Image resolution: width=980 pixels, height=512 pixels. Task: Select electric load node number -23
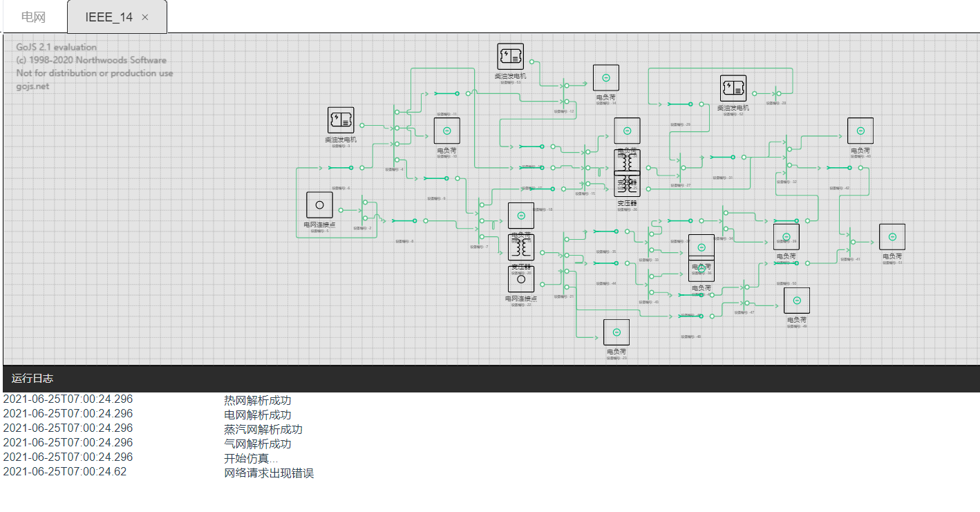click(x=616, y=332)
